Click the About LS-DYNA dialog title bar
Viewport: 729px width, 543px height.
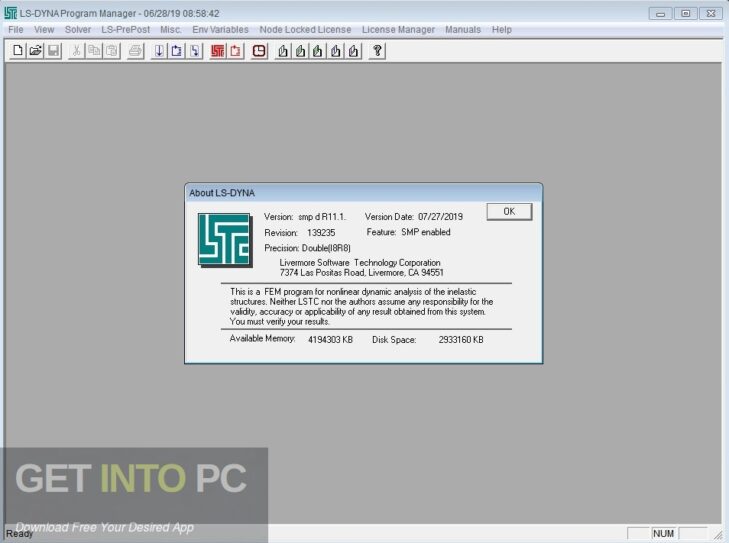point(364,193)
